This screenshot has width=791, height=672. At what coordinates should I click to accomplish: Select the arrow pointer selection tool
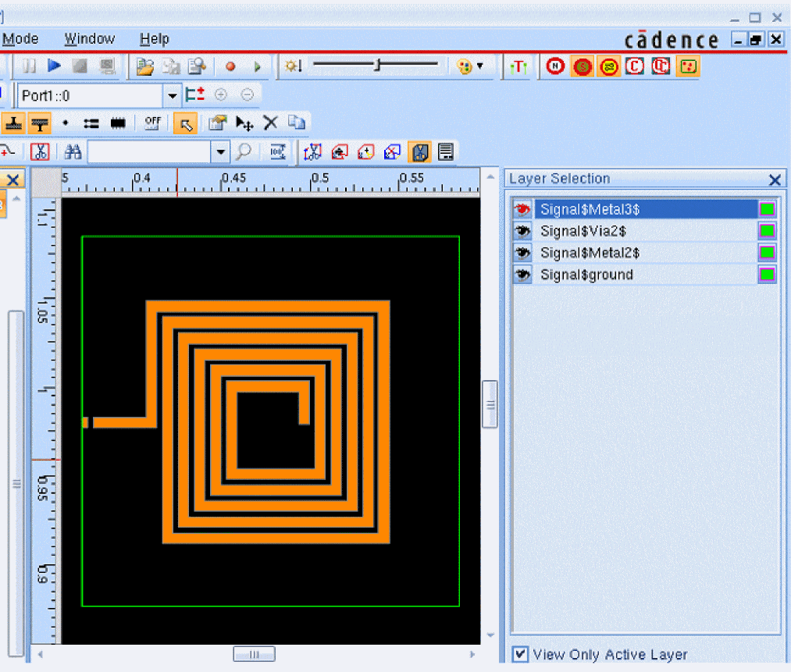pos(185,123)
